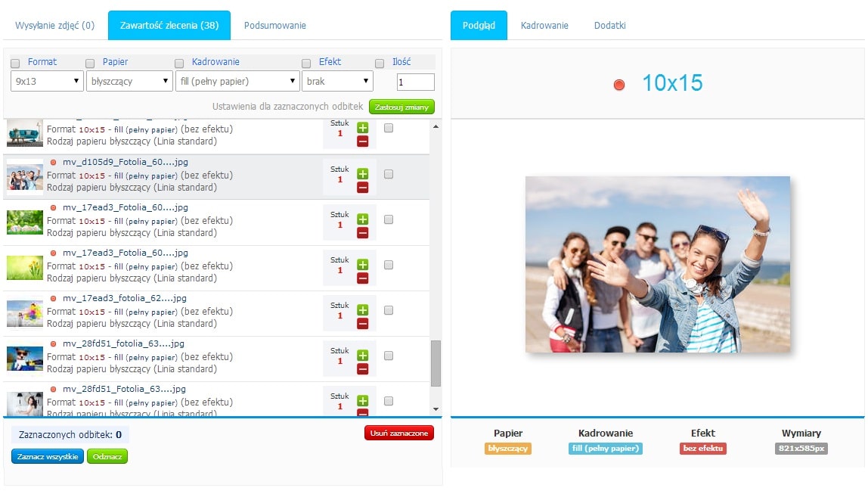The width and height of the screenshot is (868, 491).
Task: Click the Zastosuj zmiany button
Action: (x=402, y=107)
